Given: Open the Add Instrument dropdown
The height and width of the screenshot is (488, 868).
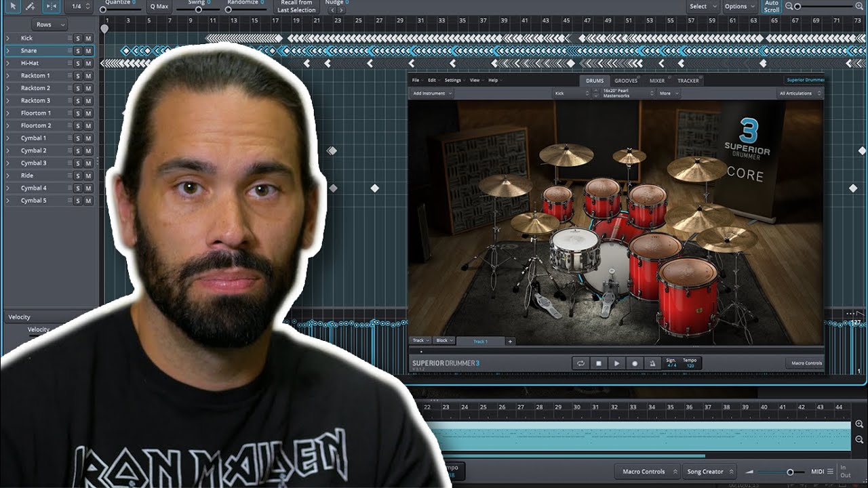Looking at the screenshot, I should point(432,94).
